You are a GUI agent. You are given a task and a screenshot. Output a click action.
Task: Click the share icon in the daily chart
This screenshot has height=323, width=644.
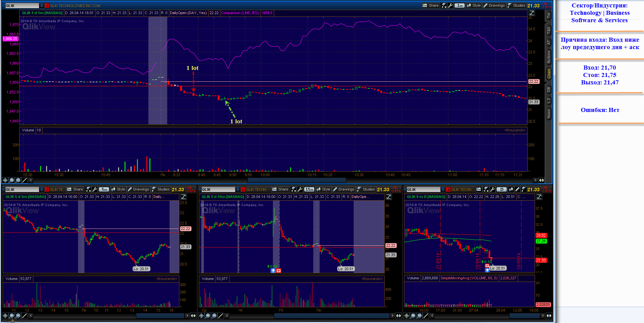[x=478, y=189]
